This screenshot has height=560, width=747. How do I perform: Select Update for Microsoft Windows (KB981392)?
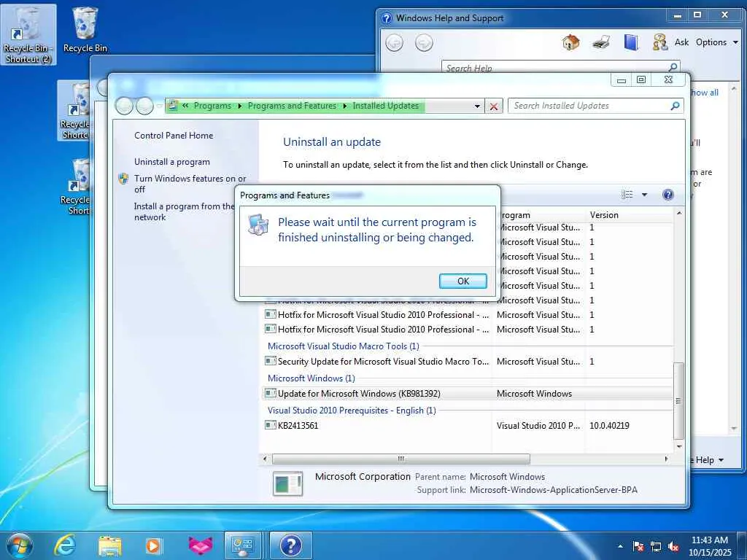point(467,393)
